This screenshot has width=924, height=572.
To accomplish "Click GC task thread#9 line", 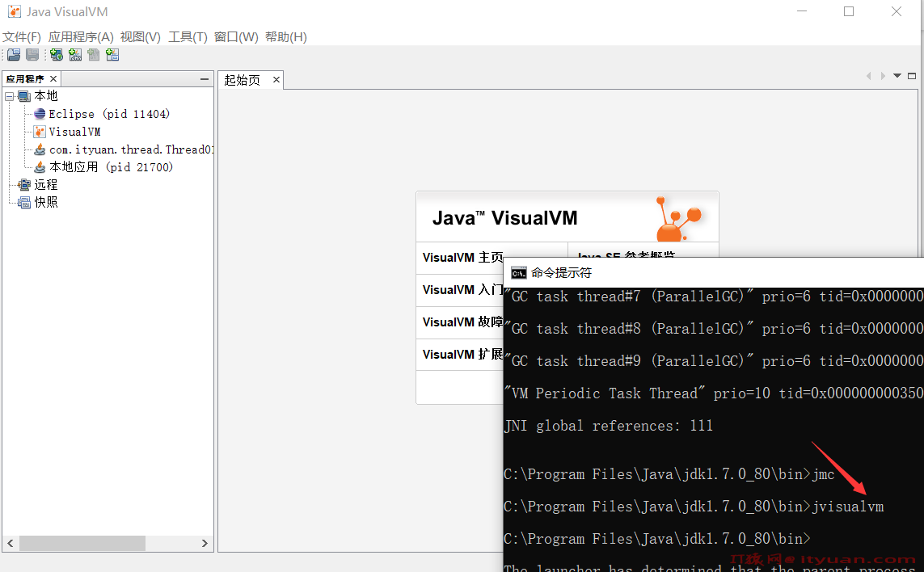I will pyautogui.click(x=714, y=361).
